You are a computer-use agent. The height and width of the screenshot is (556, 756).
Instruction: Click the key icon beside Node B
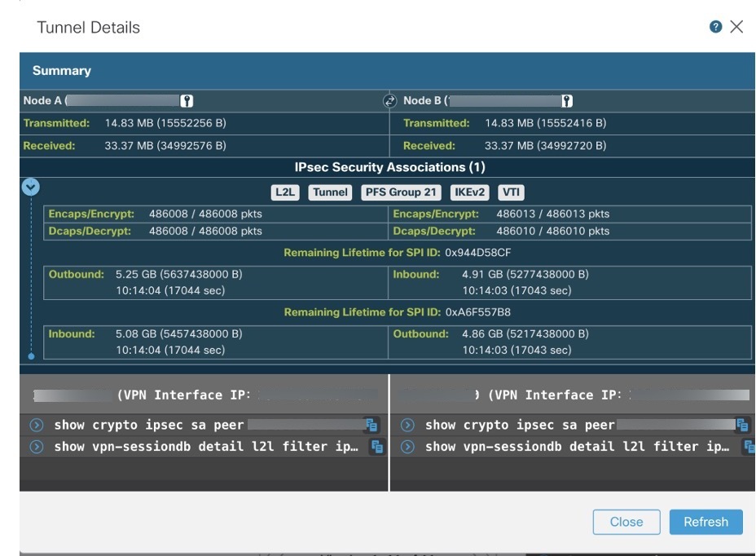tap(565, 100)
